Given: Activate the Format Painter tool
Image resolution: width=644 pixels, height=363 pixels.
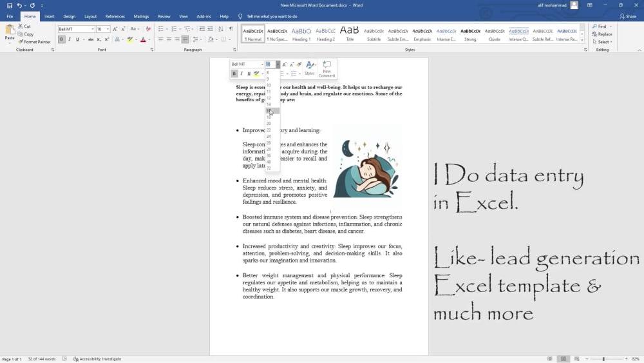Looking at the screenshot, I should [34, 42].
